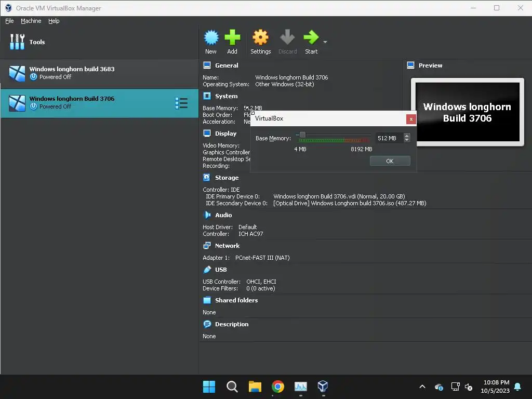The image size is (532, 399).
Task: Click the Audio section header
Action: [223, 215]
